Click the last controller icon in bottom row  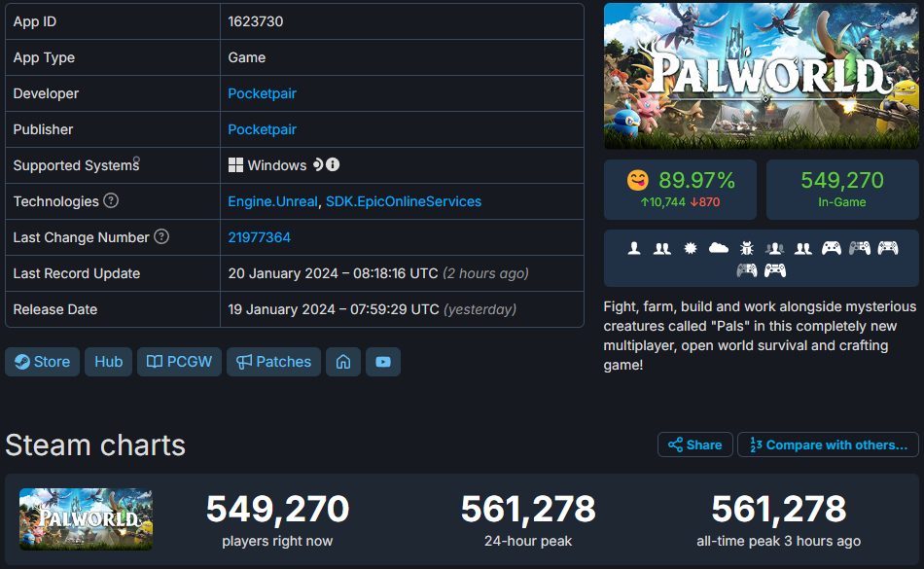point(775,270)
